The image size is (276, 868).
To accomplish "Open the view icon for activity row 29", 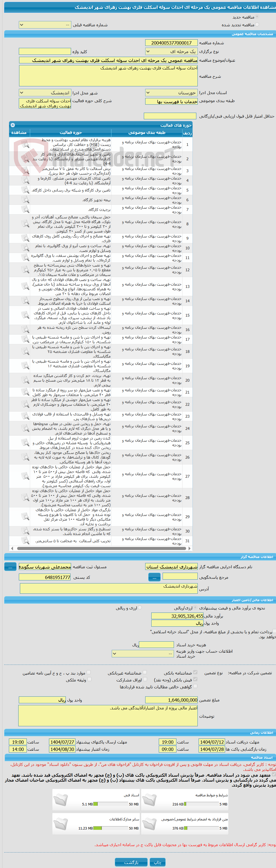I will 25,516.
